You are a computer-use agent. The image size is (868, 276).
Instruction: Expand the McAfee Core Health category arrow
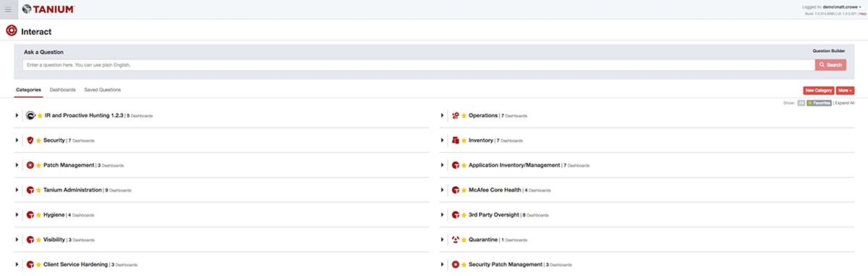[x=442, y=190]
